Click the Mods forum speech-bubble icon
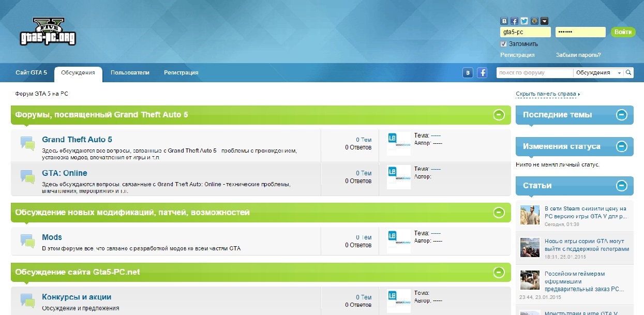Screen dimensions: 644x315 pos(28,241)
